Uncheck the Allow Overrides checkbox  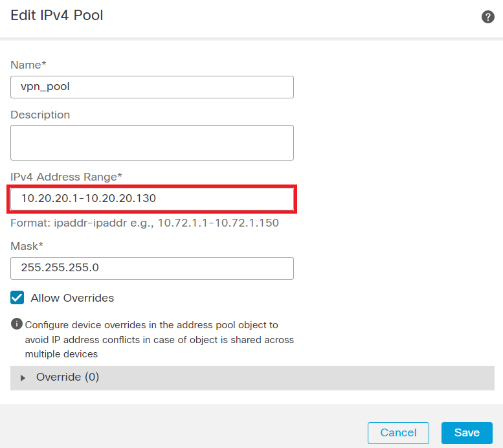click(x=17, y=298)
